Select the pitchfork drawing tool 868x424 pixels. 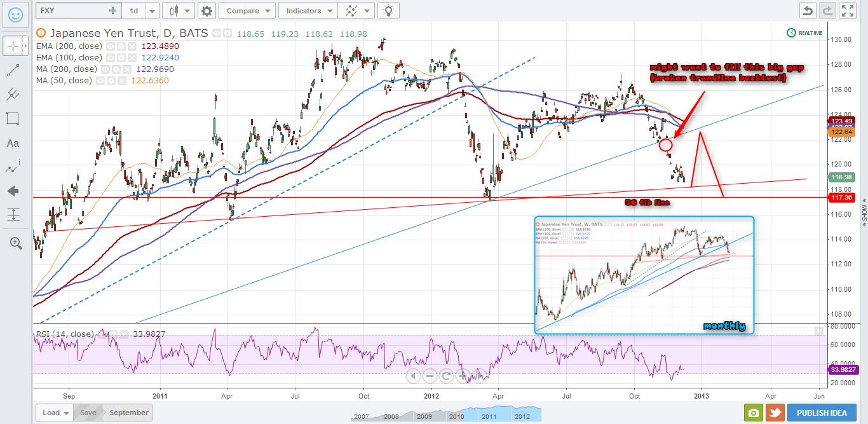tap(13, 95)
